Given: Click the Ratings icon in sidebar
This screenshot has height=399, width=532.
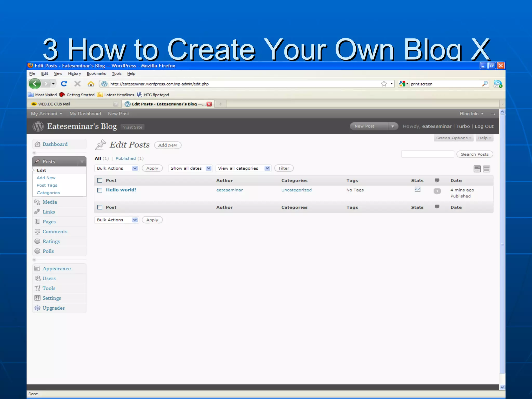Looking at the screenshot, I should tap(37, 241).
